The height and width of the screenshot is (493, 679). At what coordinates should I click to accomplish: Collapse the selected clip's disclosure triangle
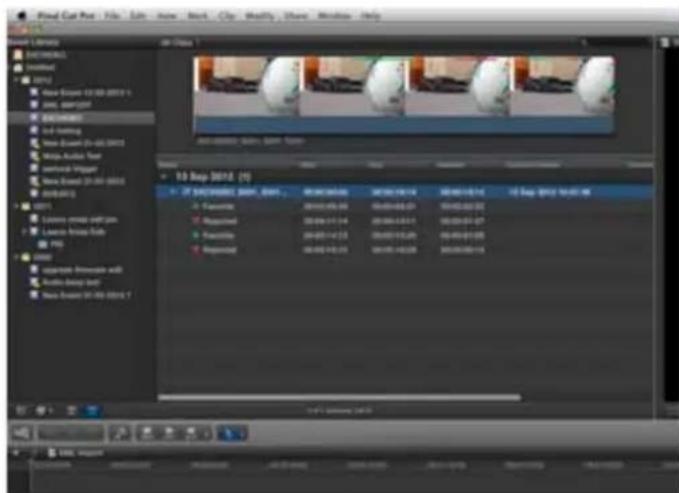point(172,191)
